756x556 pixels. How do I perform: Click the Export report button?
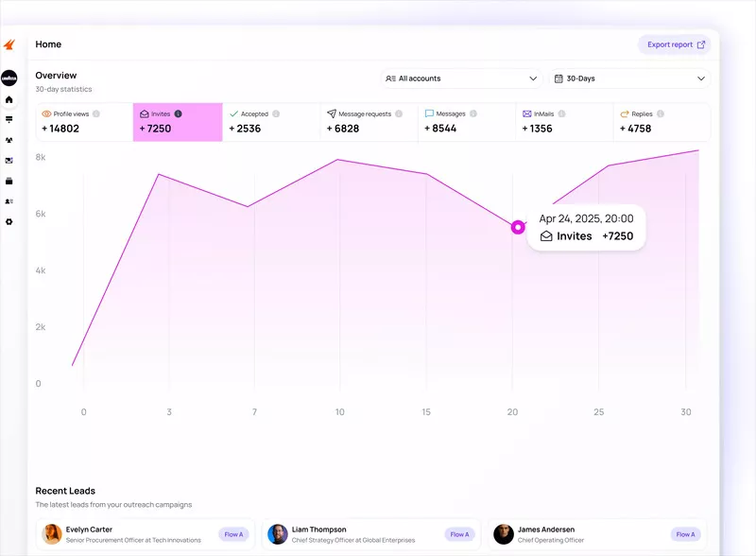(x=673, y=44)
